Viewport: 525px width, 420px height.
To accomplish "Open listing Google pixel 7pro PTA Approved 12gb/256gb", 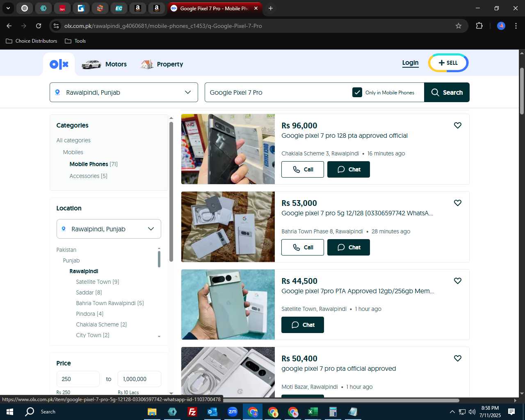I will [x=358, y=291].
